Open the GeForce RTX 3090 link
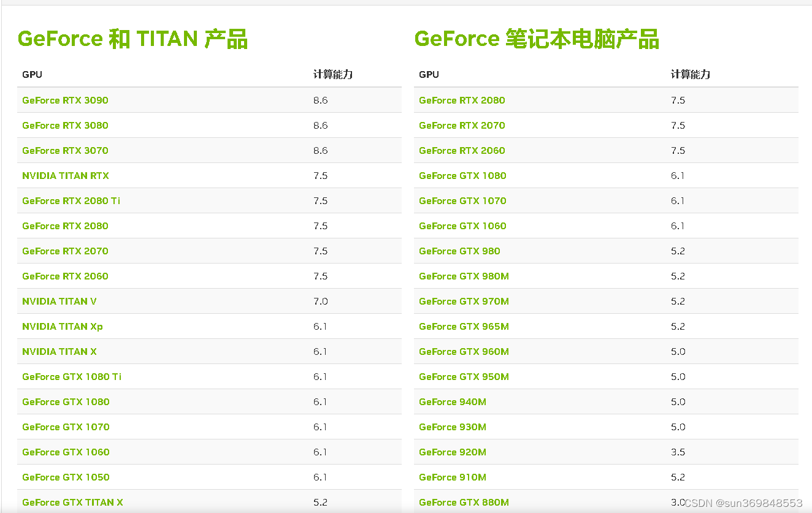This screenshot has width=812, height=513. point(65,100)
